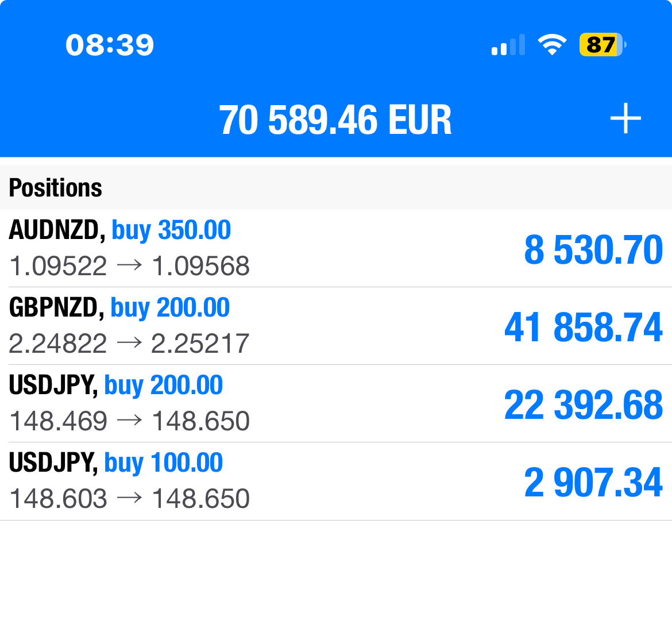The image size is (672, 632).
Task: Open the AUDNZD buy 350.00 position
Action: tap(336, 248)
